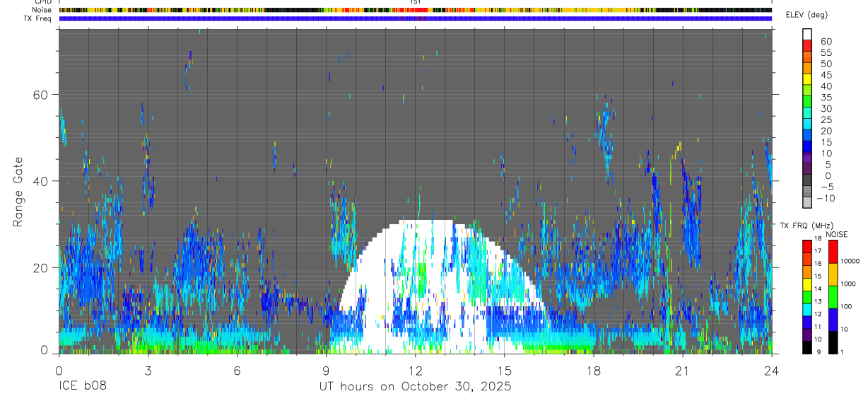Click light gray bottom segment of ELEV bar
Viewport: 868px width, 401px height.
(807, 203)
